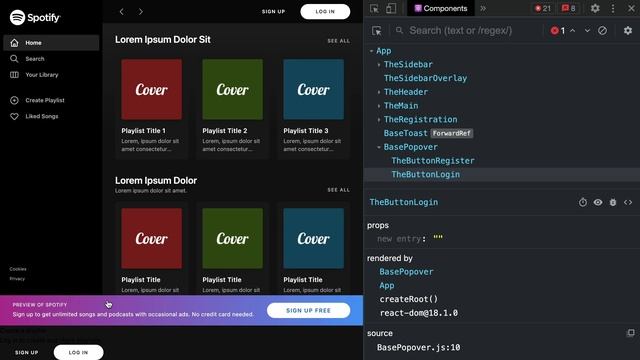Image resolution: width=640 pixels, height=360 pixels.
Task: Select TheButtonLogin in the tree
Action: click(426, 175)
